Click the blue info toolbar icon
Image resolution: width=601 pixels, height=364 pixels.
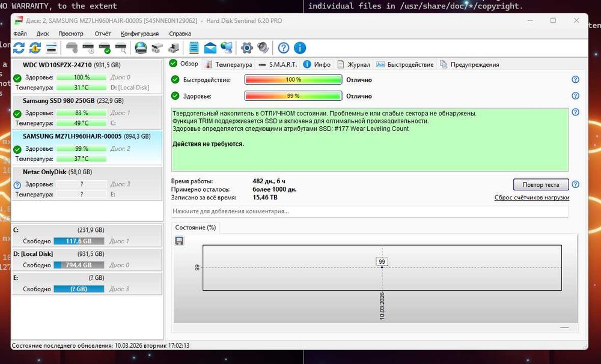click(x=300, y=48)
